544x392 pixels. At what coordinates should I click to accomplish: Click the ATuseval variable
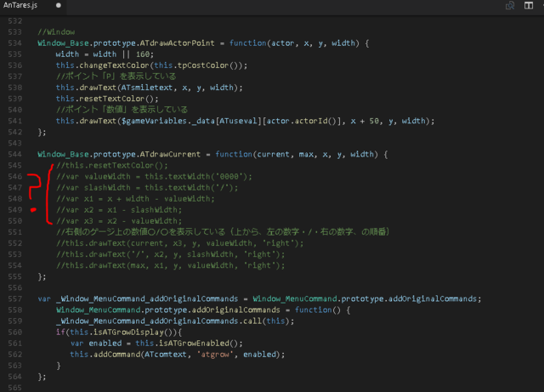click(x=238, y=121)
